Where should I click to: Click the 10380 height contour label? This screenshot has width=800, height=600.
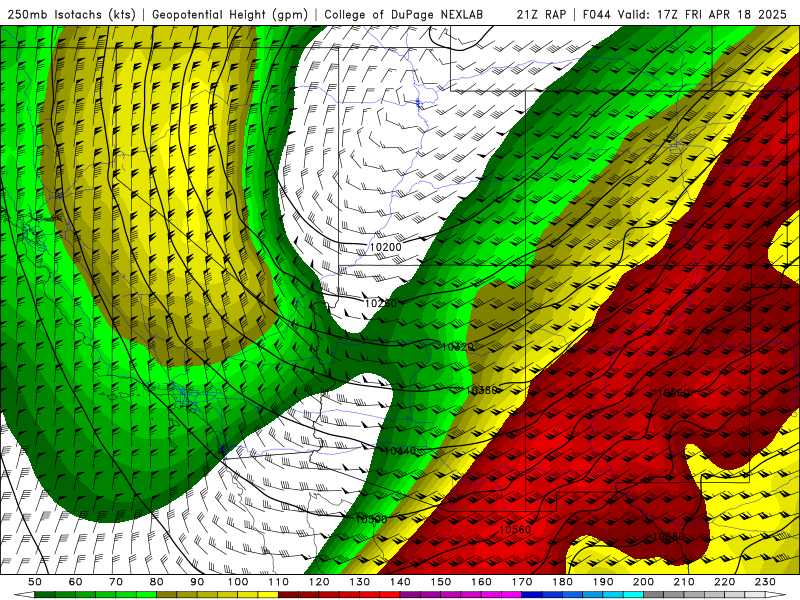(482, 390)
